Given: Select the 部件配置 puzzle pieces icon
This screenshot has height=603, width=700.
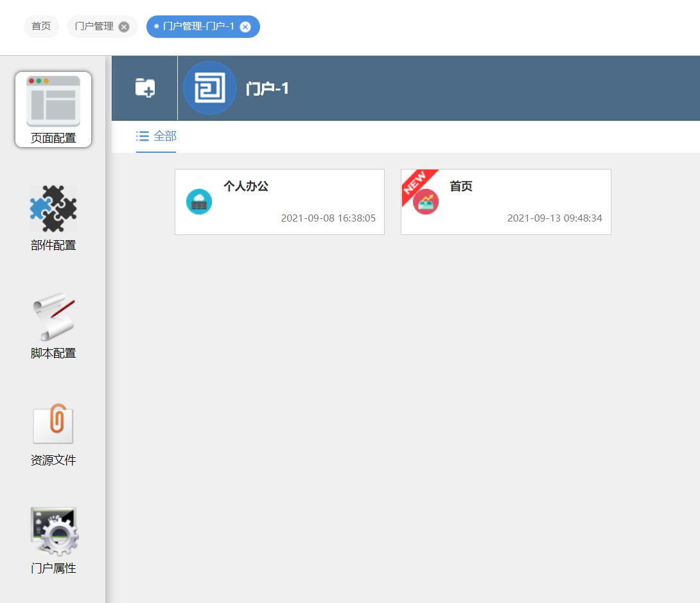Looking at the screenshot, I should coord(53,209).
